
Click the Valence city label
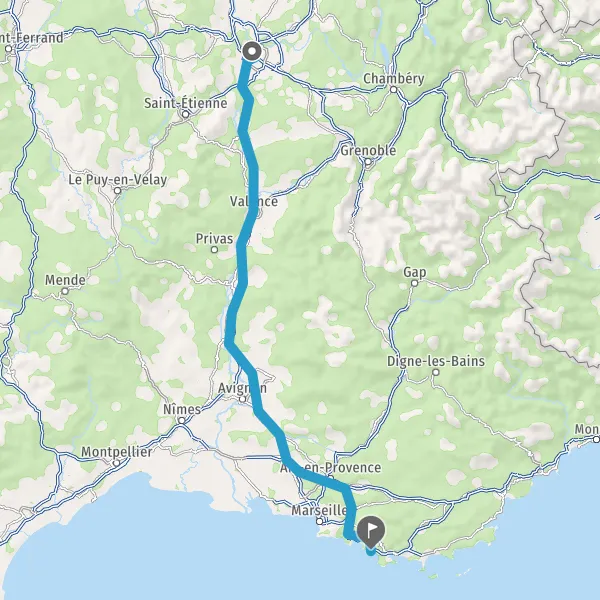(x=254, y=201)
